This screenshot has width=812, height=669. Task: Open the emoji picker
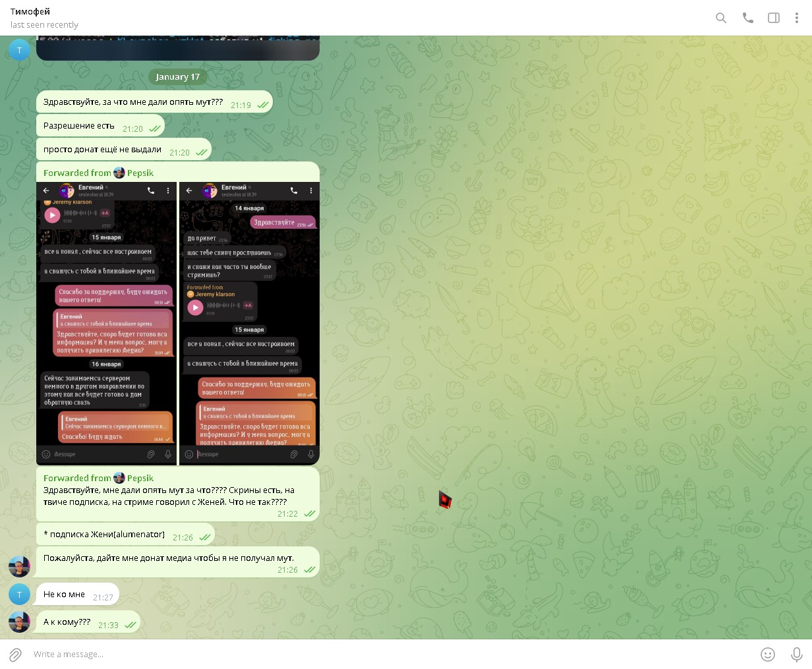pyautogui.click(x=767, y=654)
